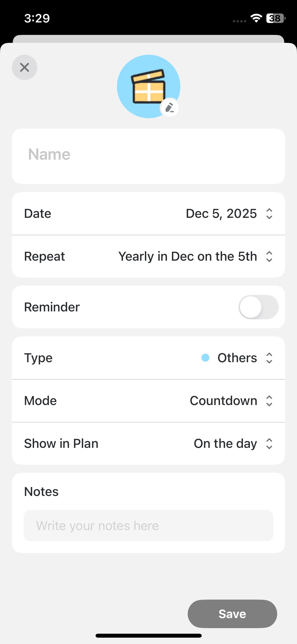Viewport: 297px width, 644px height.
Task: Toggle the Reminder switch on
Action: click(x=258, y=307)
